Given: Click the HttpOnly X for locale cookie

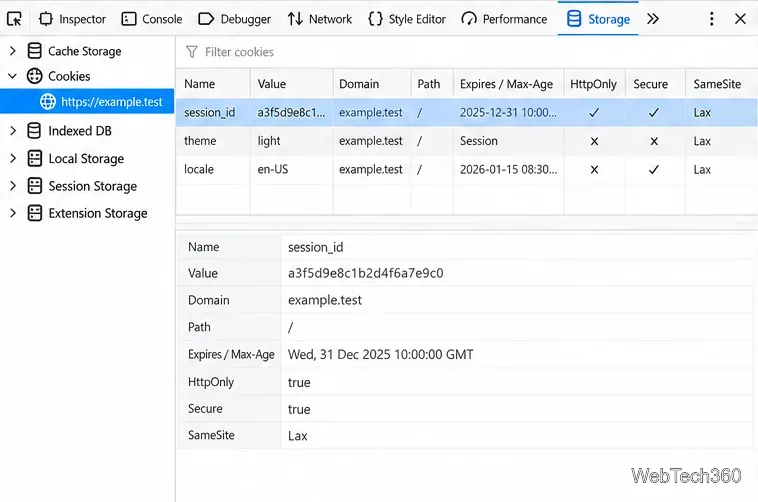Looking at the screenshot, I should pyautogui.click(x=594, y=169).
